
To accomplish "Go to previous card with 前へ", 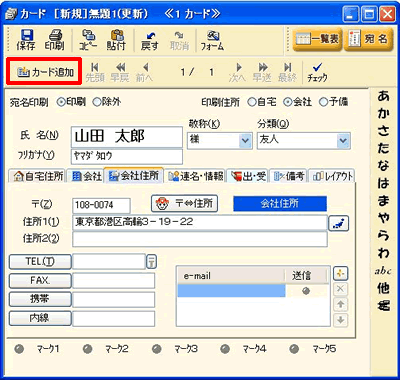I will [x=144, y=72].
